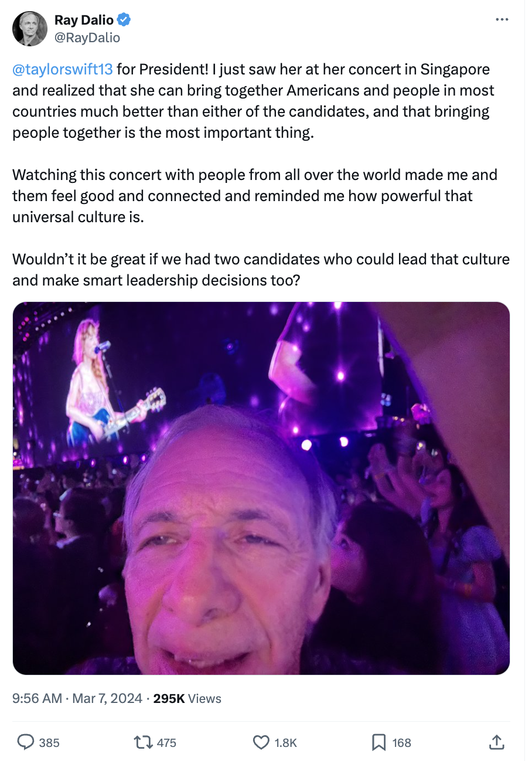This screenshot has height=761, width=532.
Task: Open the Ray Dalio display name link
Action: point(84,20)
